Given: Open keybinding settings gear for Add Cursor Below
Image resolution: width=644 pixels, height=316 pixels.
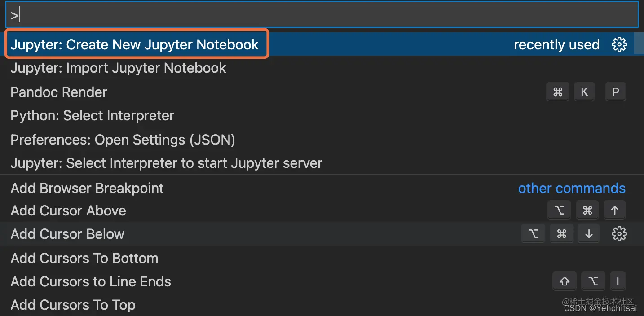Looking at the screenshot, I should pyautogui.click(x=619, y=233).
